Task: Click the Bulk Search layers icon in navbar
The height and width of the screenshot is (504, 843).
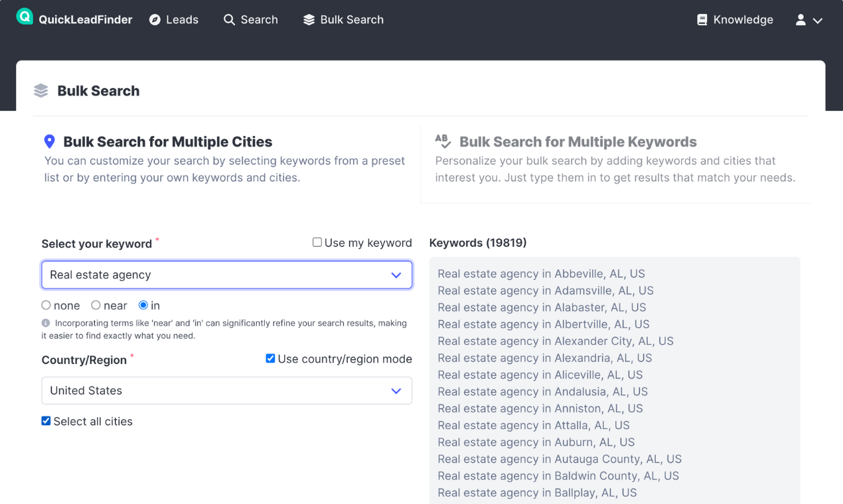Action: tap(309, 20)
